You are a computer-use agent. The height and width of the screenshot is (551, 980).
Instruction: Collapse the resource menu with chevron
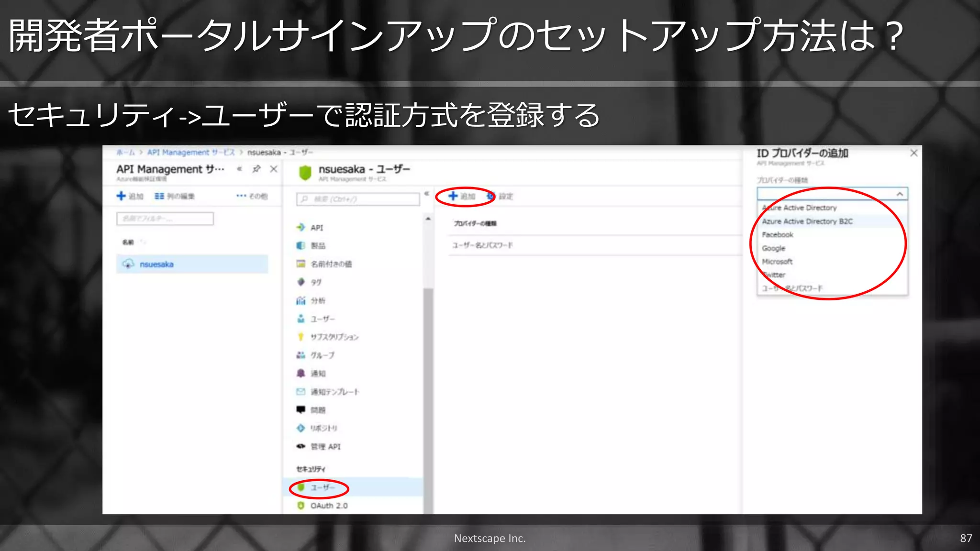click(426, 194)
